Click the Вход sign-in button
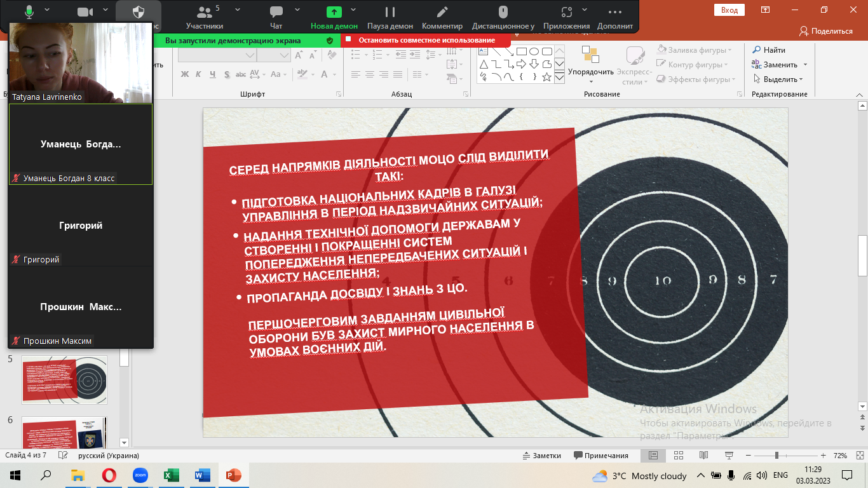This screenshot has width=868, height=488. pyautogui.click(x=729, y=10)
